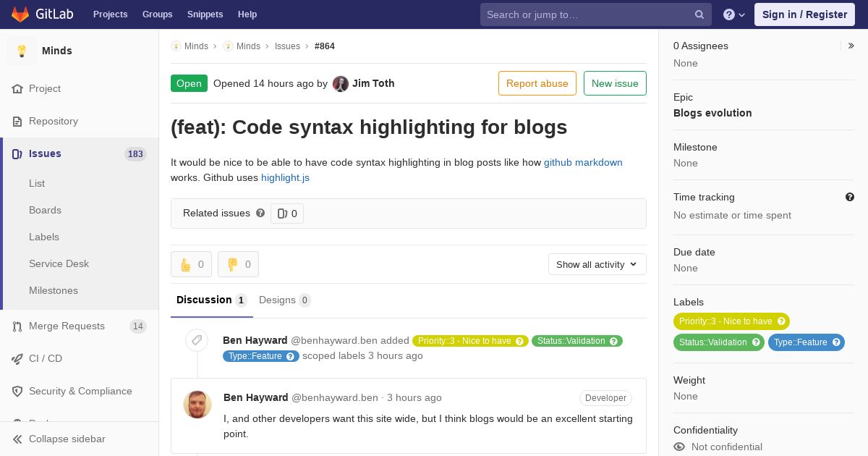Click the Sign in / Register button
The height and width of the screenshot is (456, 868).
pyautogui.click(x=804, y=14)
